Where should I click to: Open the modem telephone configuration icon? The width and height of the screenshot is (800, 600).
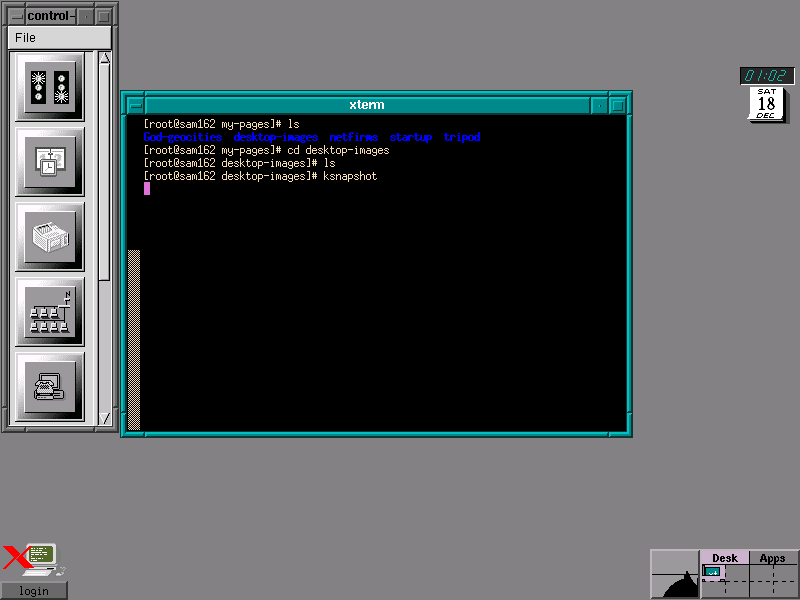pyautogui.click(x=49, y=386)
